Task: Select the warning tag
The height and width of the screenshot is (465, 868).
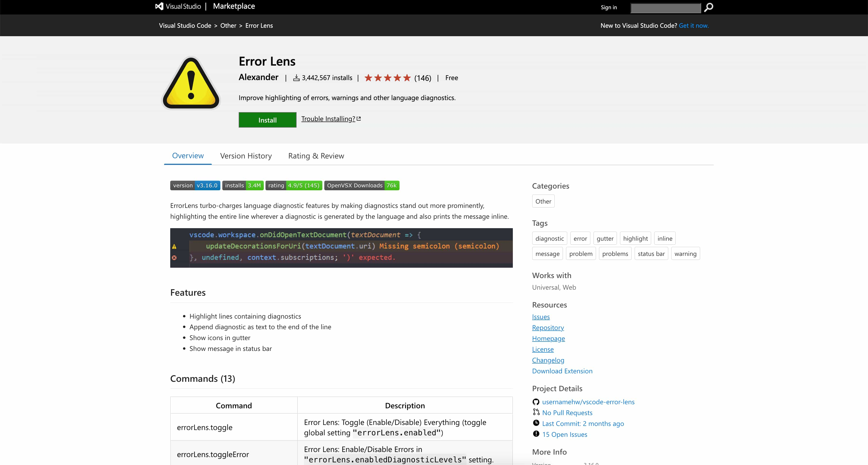Action: click(x=685, y=253)
